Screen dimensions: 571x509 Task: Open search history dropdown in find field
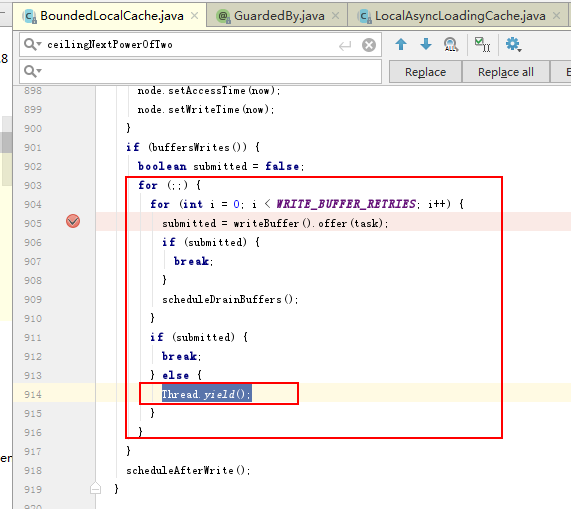[32, 44]
